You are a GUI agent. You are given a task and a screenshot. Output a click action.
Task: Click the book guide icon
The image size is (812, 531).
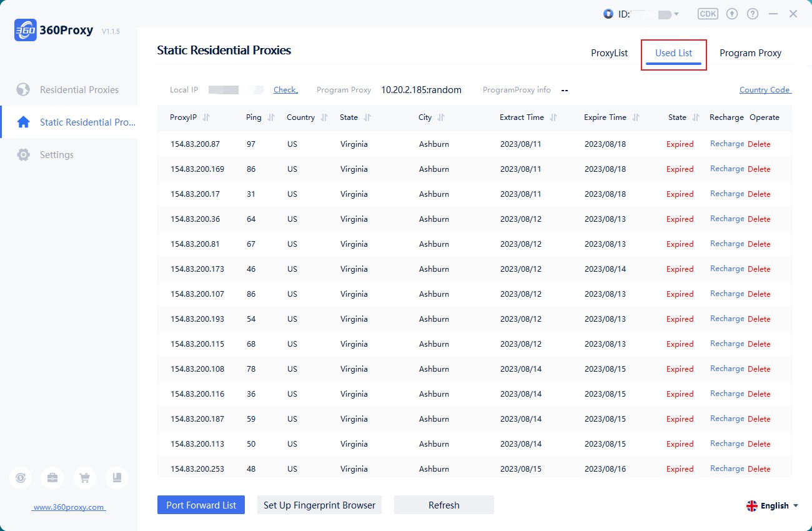(x=117, y=478)
